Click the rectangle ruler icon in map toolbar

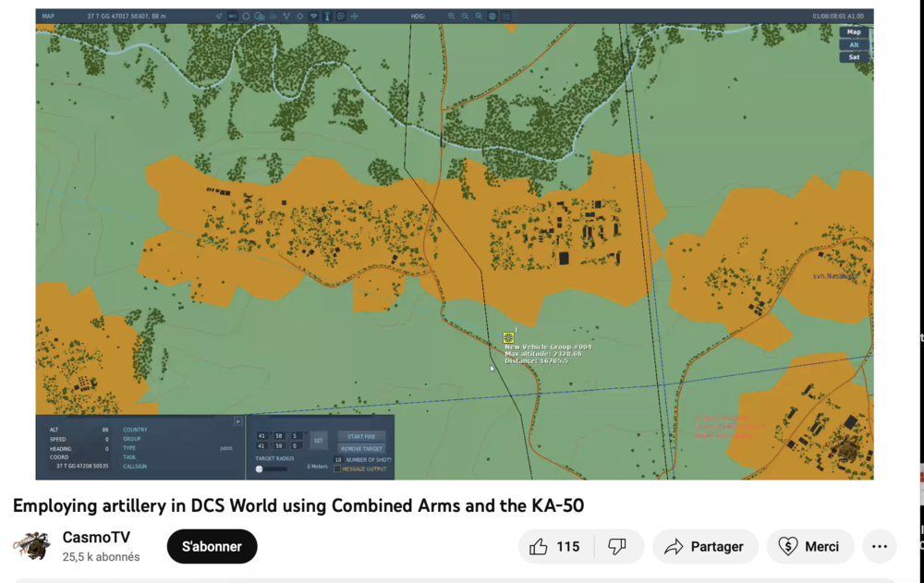(x=233, y=16)
